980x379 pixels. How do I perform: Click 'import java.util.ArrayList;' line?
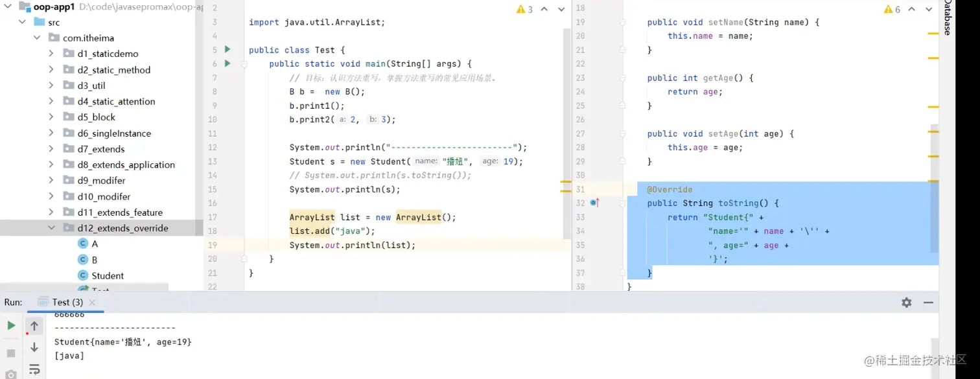tap(317, 22)
